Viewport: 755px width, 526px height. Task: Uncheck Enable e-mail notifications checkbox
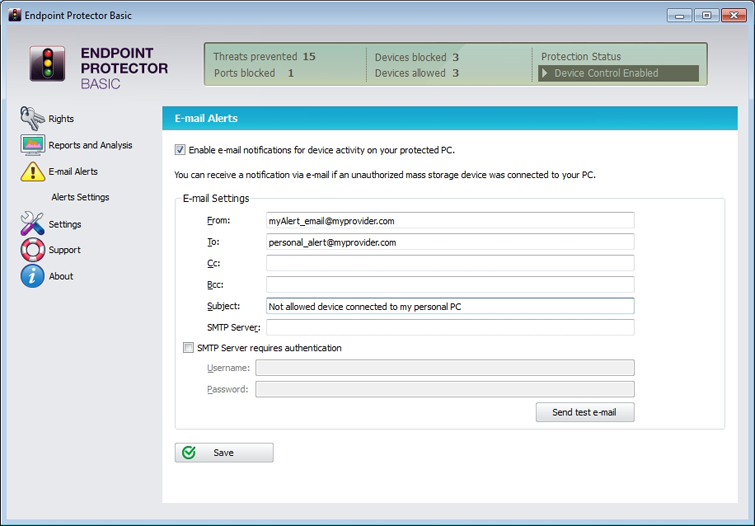(180, 150)
